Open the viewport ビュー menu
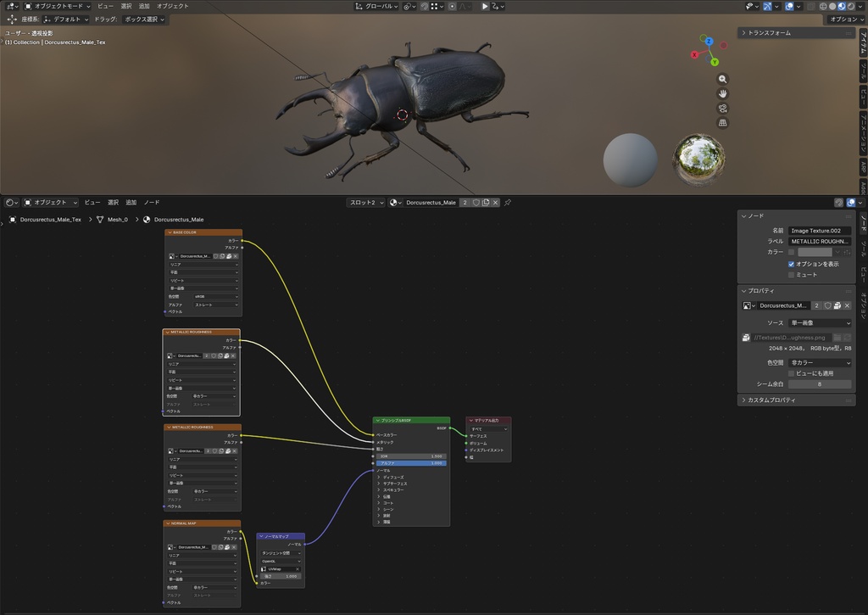868x615 pixels. 105,6
